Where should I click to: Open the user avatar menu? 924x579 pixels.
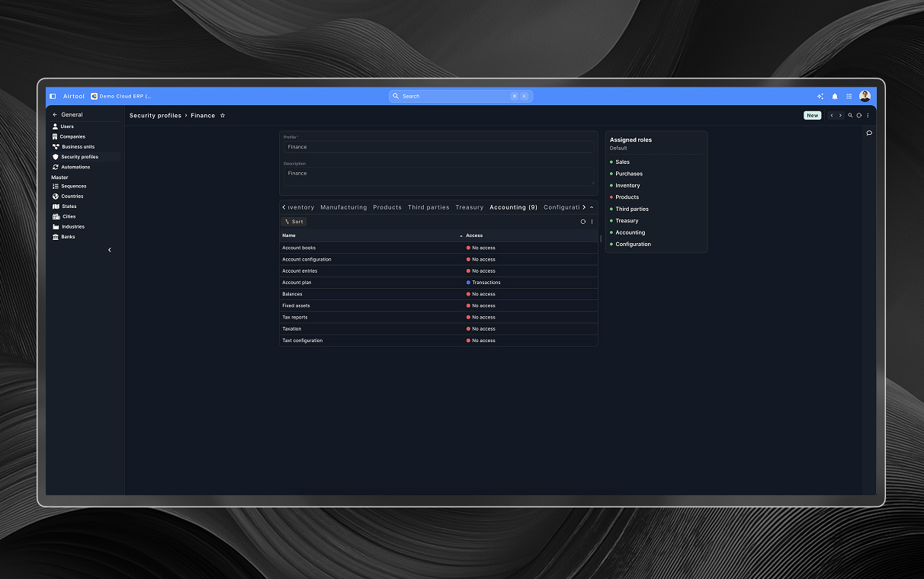pos(865,96)
